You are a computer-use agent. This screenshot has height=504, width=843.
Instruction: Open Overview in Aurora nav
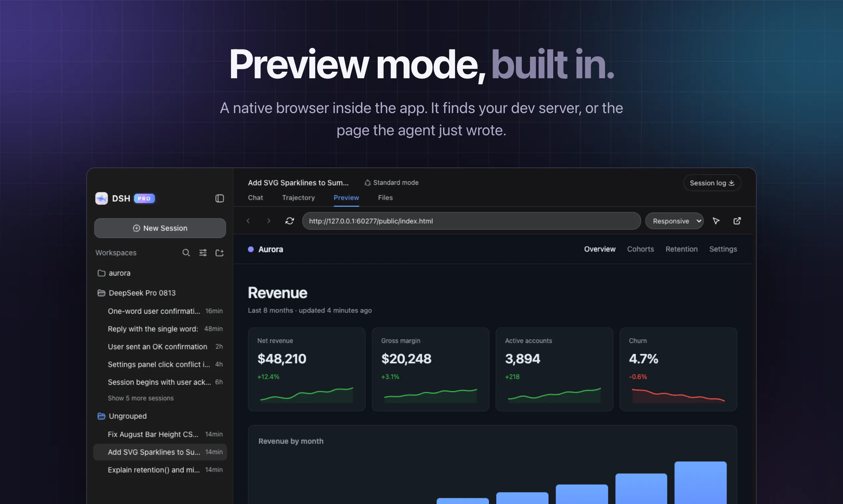coord(600,249)
